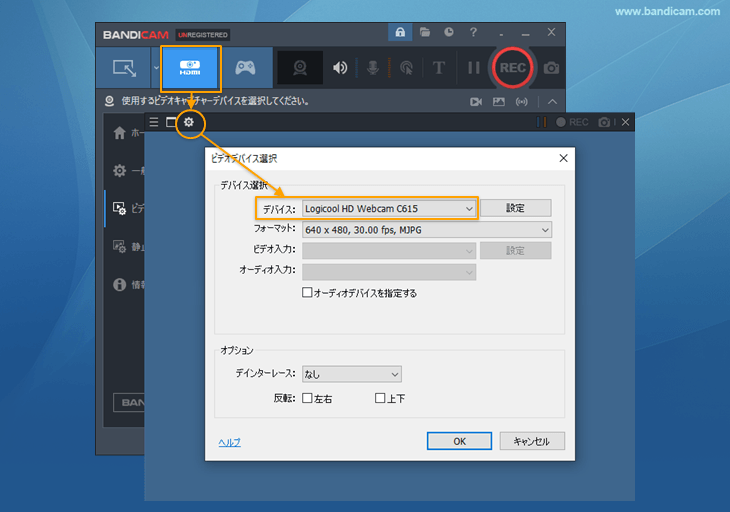Select the HDMI device recording mode
The image size is (730, 512).
pyautogui.click(x=190, y=68)
